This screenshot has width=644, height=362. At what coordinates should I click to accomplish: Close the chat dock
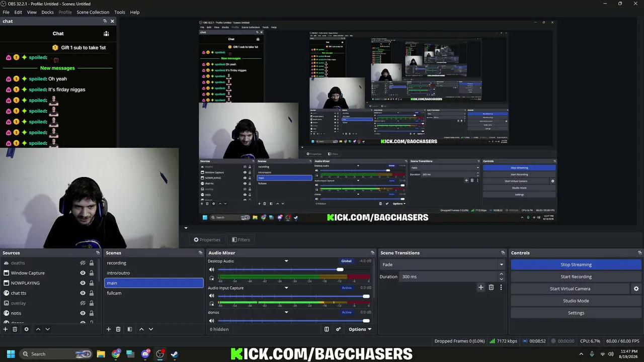click(x=112, y=21)
